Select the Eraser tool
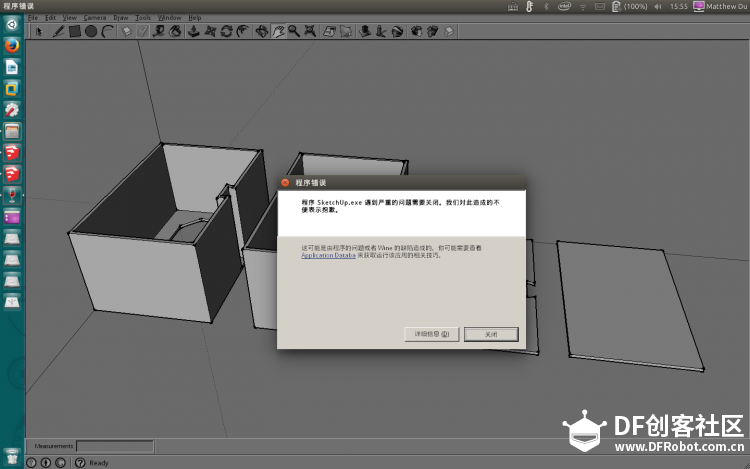The image size is (750, 469). [143, 32]
